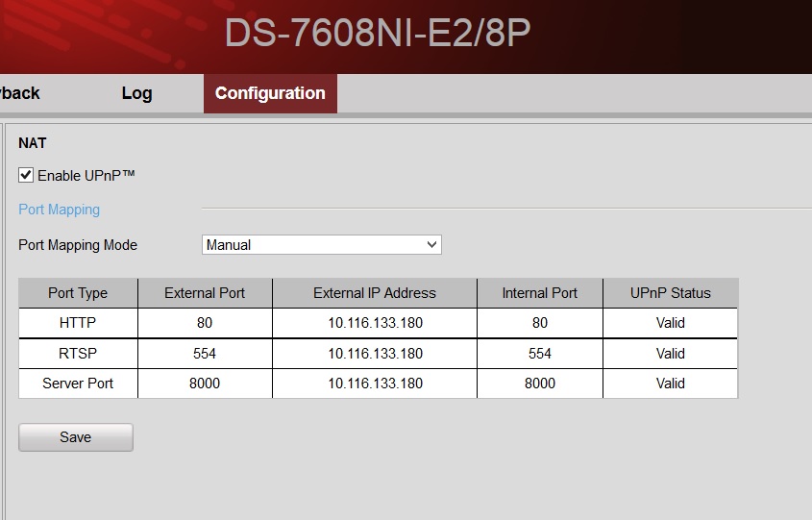Click the Server Port row external IP address
Viewport: 812px width, 520px height.
coord(375,384)
